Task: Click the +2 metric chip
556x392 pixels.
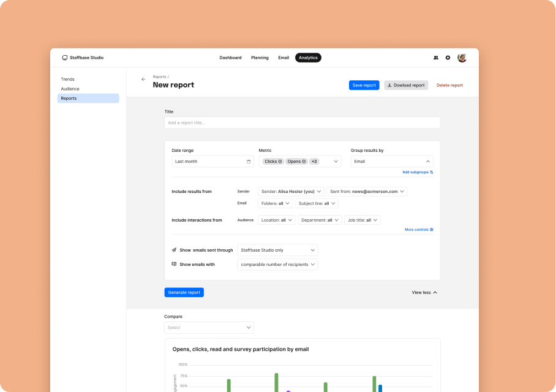Action: pos(314,162)
